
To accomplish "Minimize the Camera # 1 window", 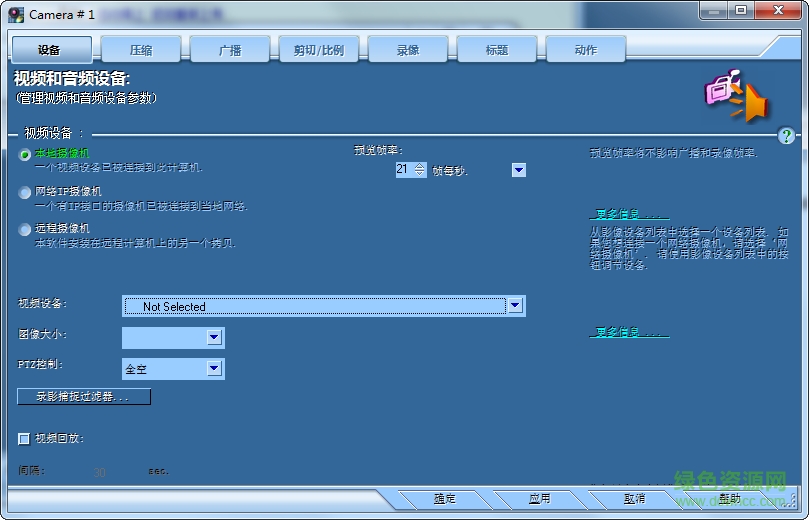I will pos(714,11).
